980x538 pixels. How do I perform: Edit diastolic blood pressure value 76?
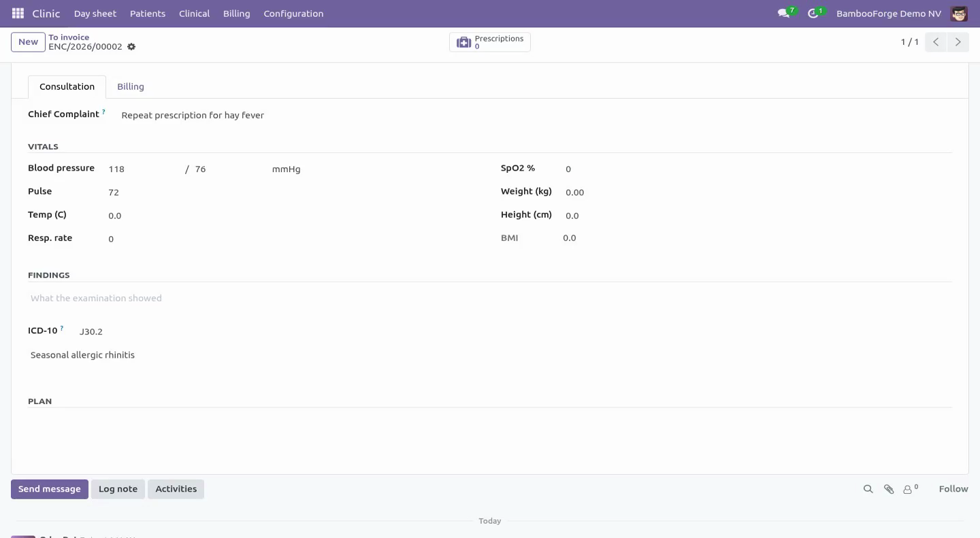click(230, 169)
